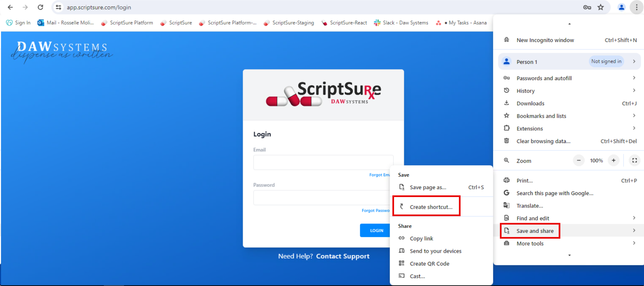
Task: Click the LOGIN button
Action: point(375,230)
